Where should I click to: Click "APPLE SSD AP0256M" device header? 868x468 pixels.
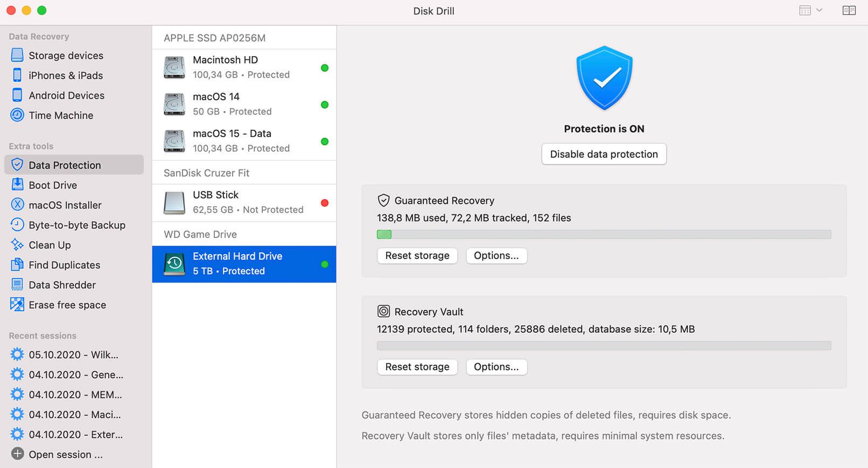pyautogui.click(x=214, y=38)
